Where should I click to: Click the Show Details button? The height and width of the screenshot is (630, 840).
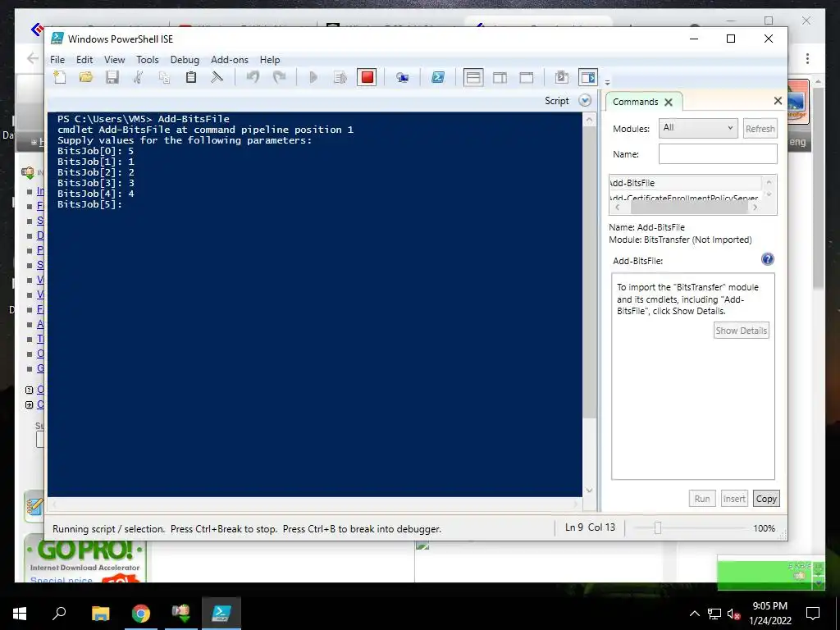click(x=741, y=331)
